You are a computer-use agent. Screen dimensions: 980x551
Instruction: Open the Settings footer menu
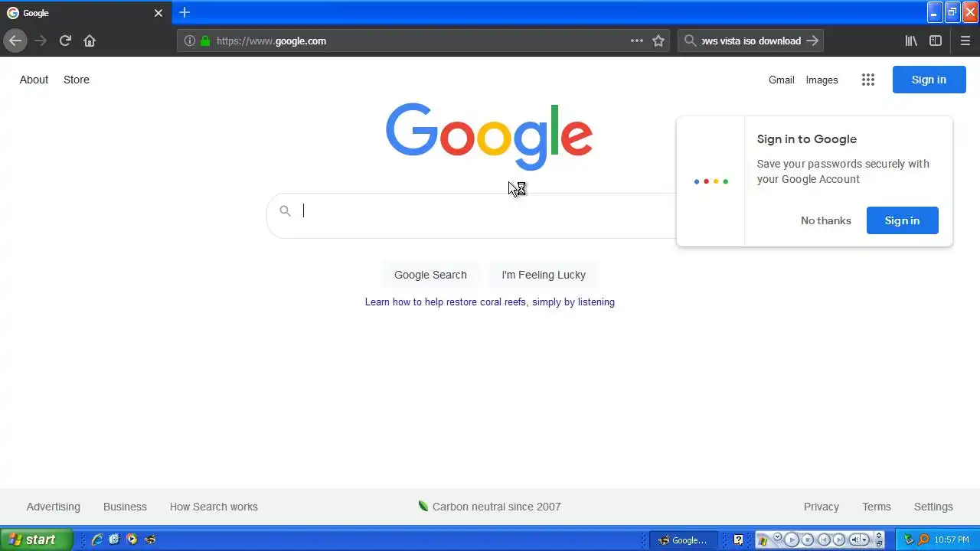coord(933,507)
